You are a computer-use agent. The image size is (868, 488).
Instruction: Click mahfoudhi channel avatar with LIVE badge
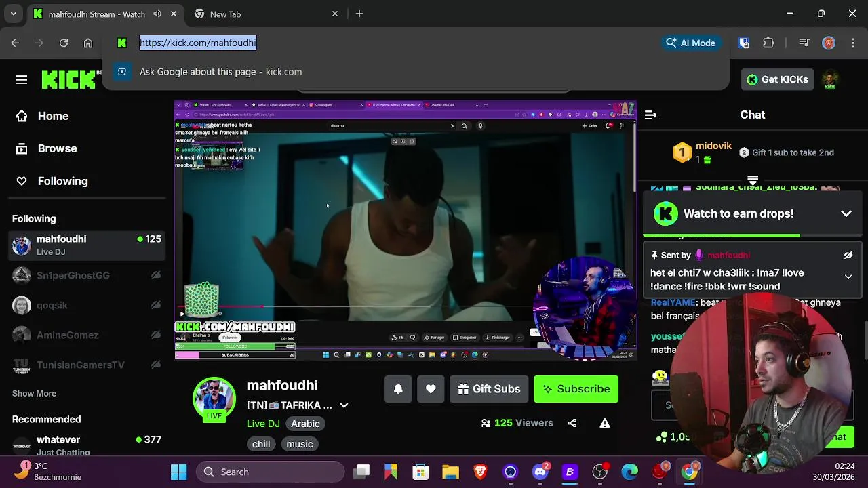click(x=214, y=399)
